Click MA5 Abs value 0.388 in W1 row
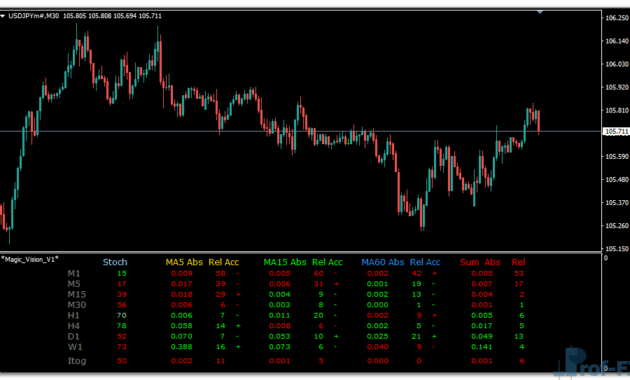 [x=182, y=347]
